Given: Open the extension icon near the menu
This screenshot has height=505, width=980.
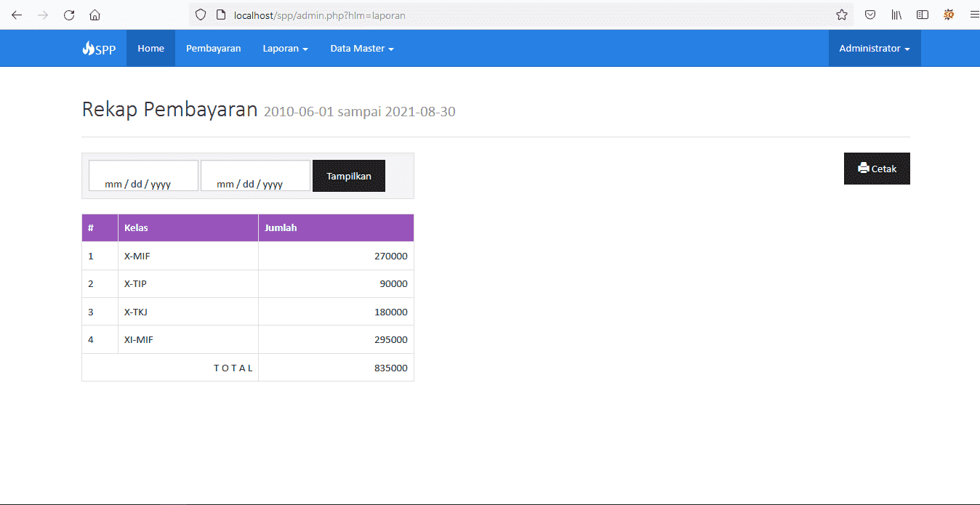Looking at the screenshot, I should click(949, 15).
